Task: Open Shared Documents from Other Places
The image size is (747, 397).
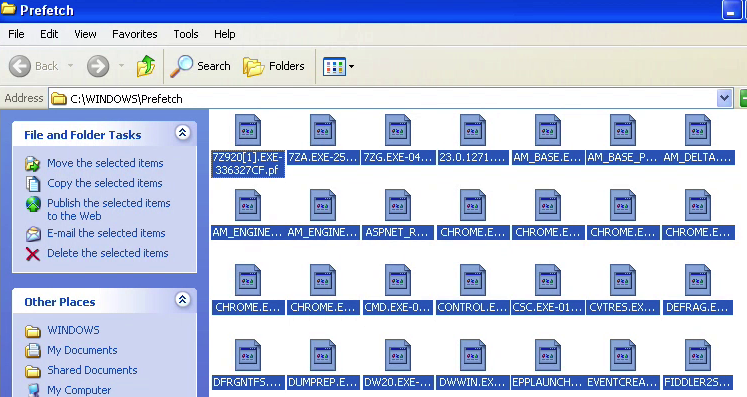Action: 81,370
